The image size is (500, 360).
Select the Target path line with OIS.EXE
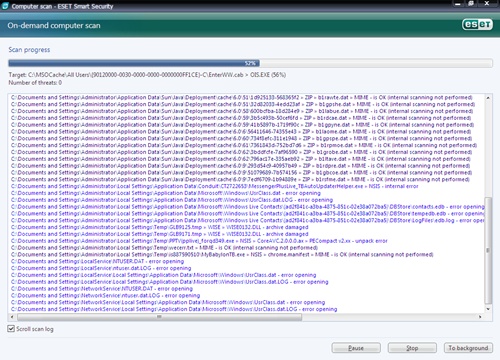pyautogui.click(x=147, y=75)
